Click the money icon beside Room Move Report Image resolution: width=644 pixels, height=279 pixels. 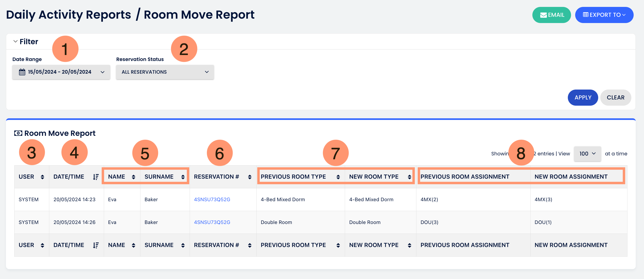click(18, 133)
